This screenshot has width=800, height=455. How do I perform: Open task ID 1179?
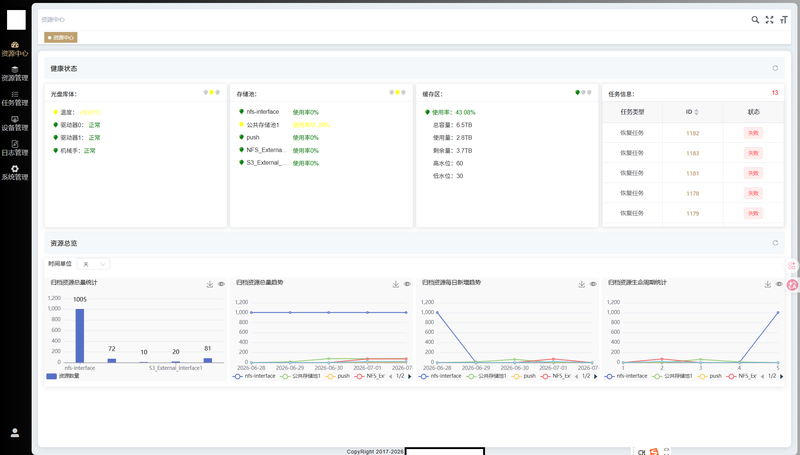coord(692,213)
